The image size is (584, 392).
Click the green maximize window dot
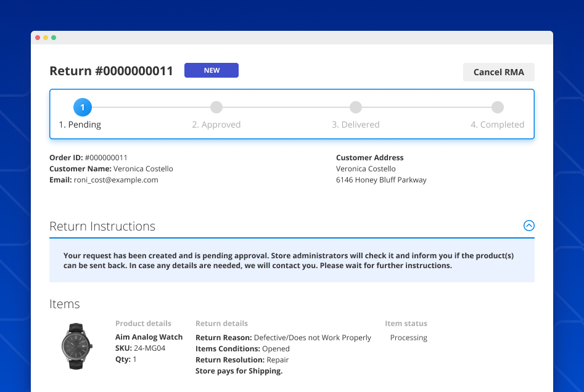(x=54, y=38)
